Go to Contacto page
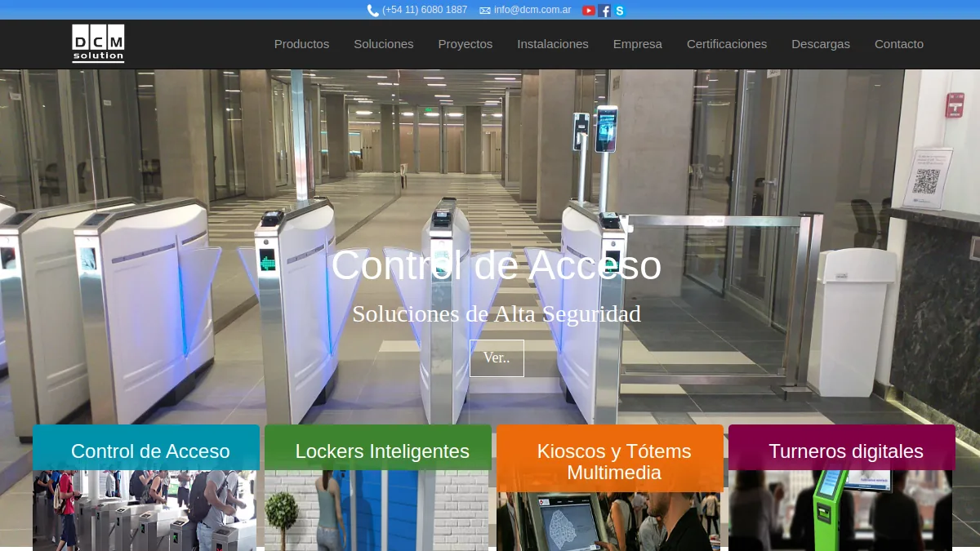 (899, 44)
